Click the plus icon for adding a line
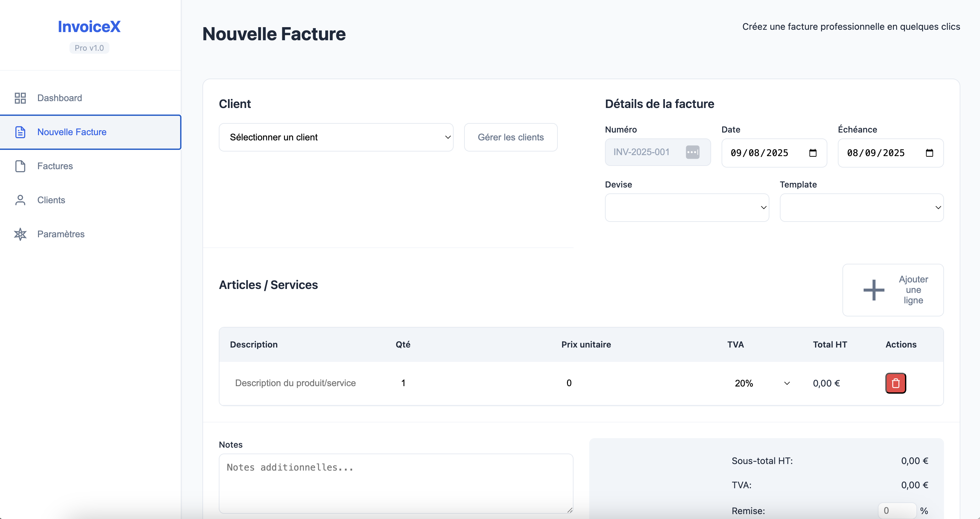This screenshot has width=980, height=519. (874, 290)
